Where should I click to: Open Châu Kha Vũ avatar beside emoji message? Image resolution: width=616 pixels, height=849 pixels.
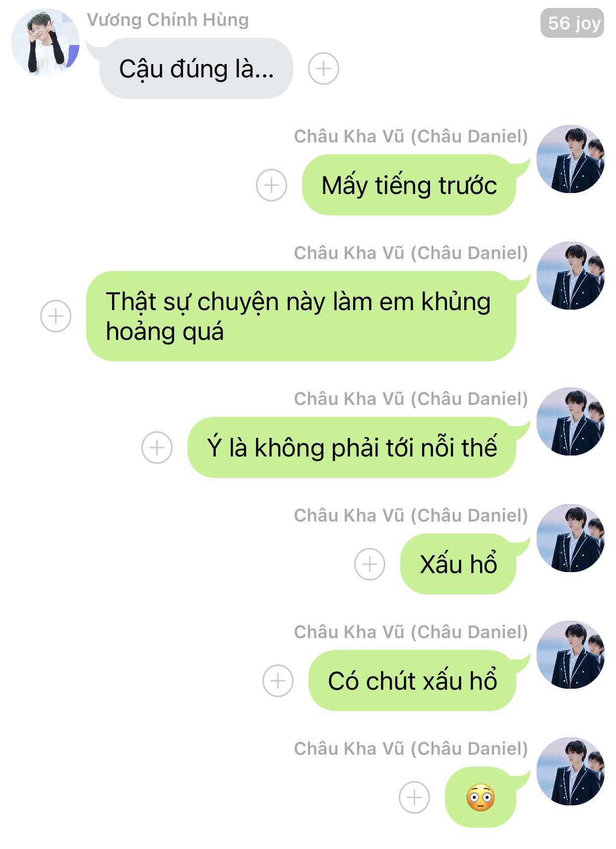(570, 771)
